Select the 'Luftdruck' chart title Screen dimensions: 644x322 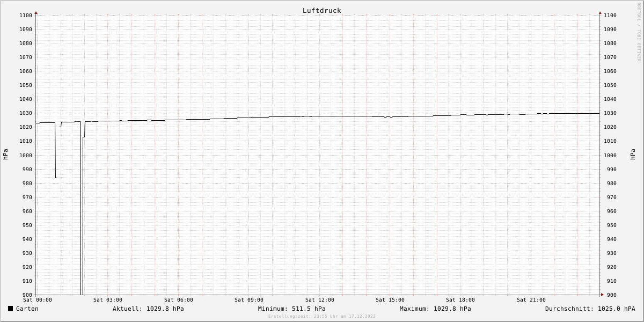point(321,11)
